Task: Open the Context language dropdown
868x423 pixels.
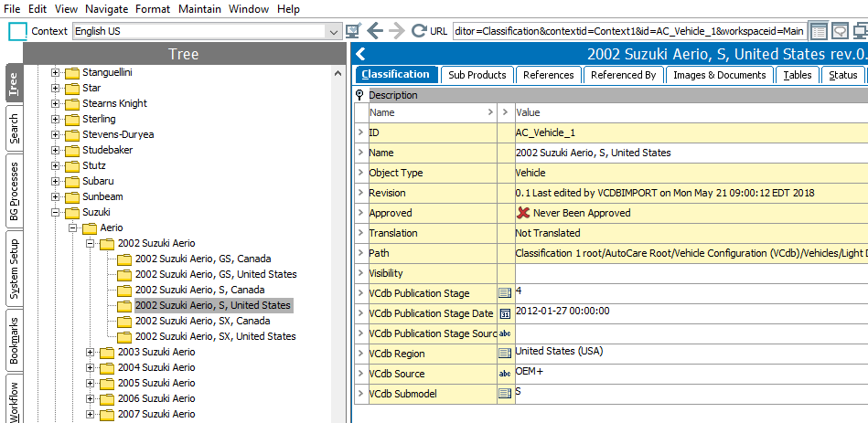Action: pyautogui.click(x=333, y=31)
